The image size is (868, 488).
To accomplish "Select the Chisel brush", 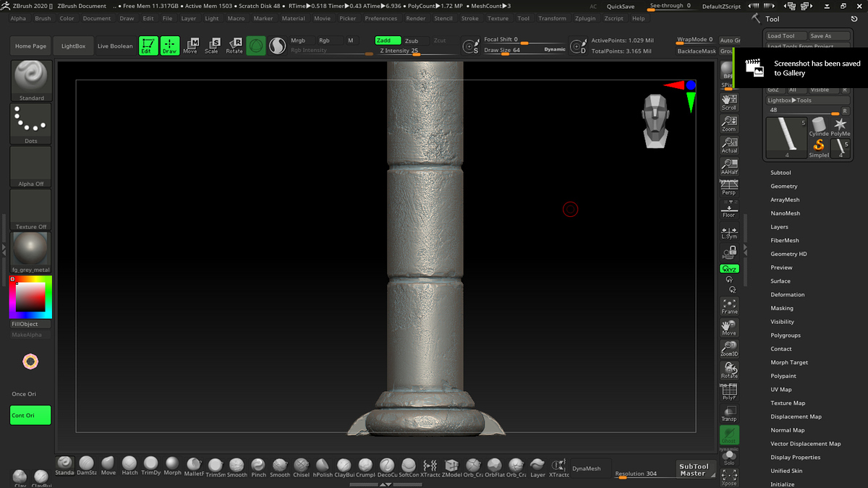I will pyautogui.click(x=302, y=468).
